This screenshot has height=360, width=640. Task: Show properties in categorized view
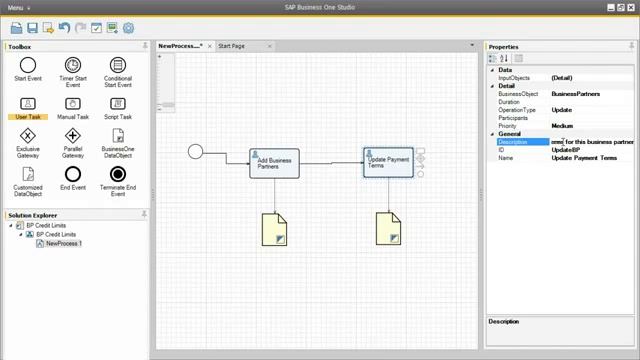(x=493, y=59)
